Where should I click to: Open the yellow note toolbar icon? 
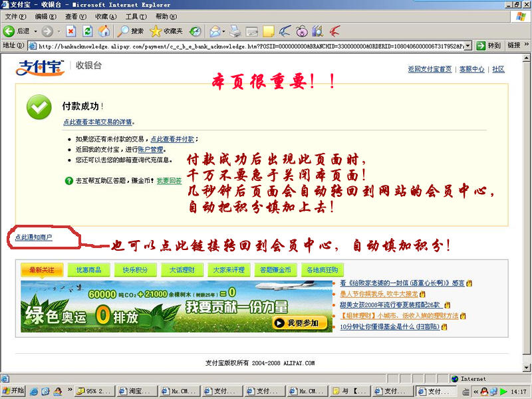coord(269,31)
